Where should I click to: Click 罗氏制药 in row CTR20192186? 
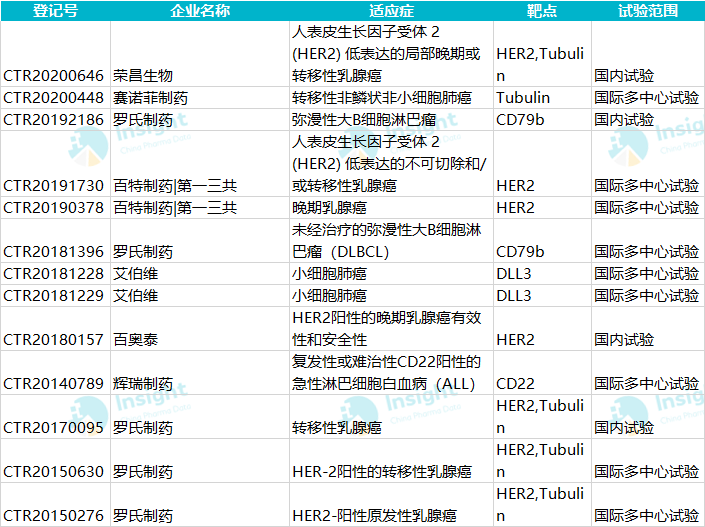coord(143,120)
